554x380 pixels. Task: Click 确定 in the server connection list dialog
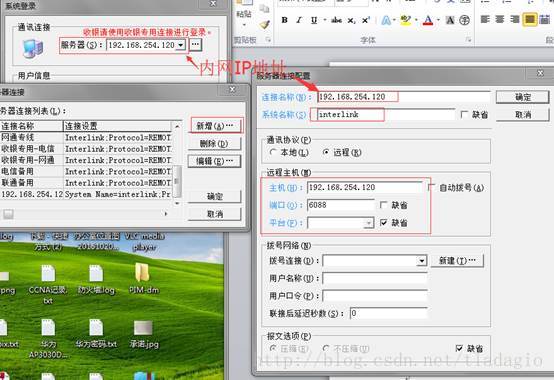[x=214, y=196]
